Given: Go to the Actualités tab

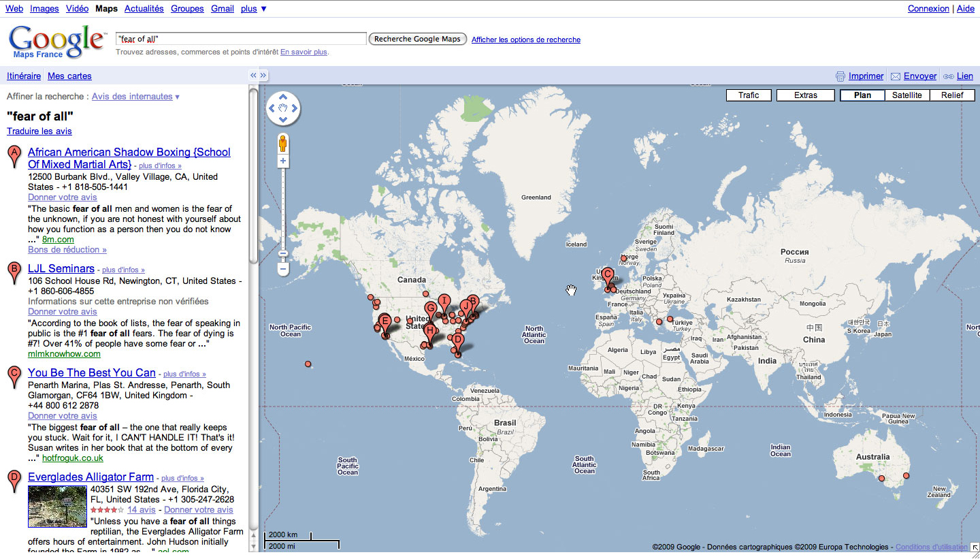Looking at the screenshot, I should point(144,9).
